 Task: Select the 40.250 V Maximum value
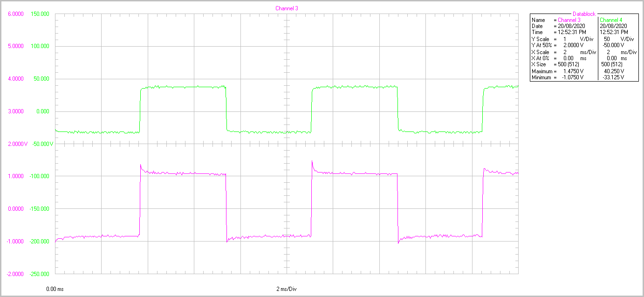[614, 71]
